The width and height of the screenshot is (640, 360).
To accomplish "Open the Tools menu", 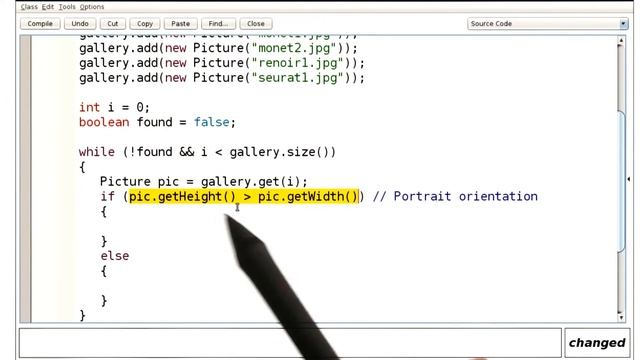I will [x=67, y=7].
